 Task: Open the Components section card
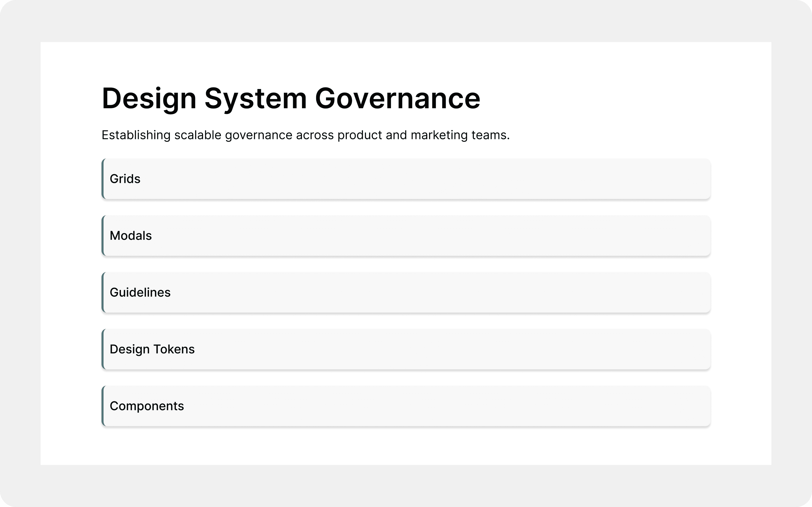point(406,406)
